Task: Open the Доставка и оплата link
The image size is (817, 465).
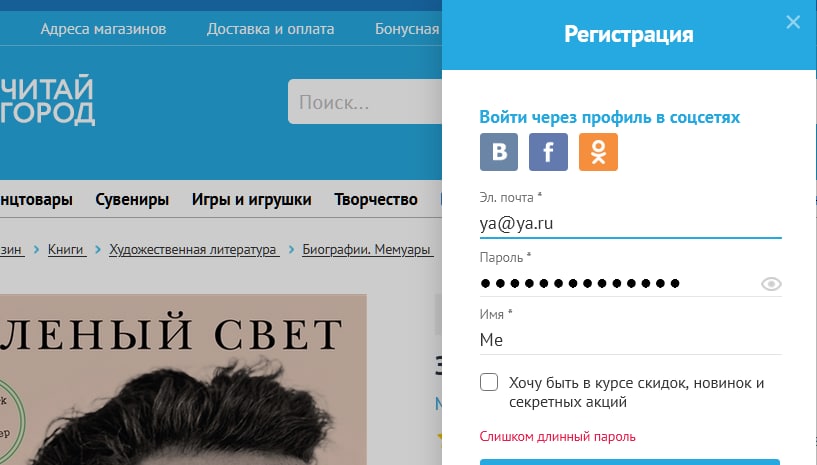Action: pos(270,29)
